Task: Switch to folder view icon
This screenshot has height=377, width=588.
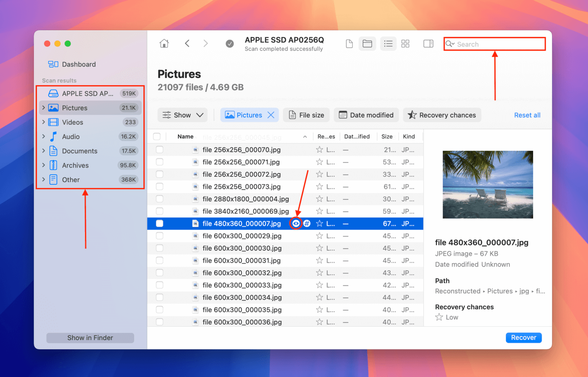Action: pyautogui.click(x=367, y=44)
